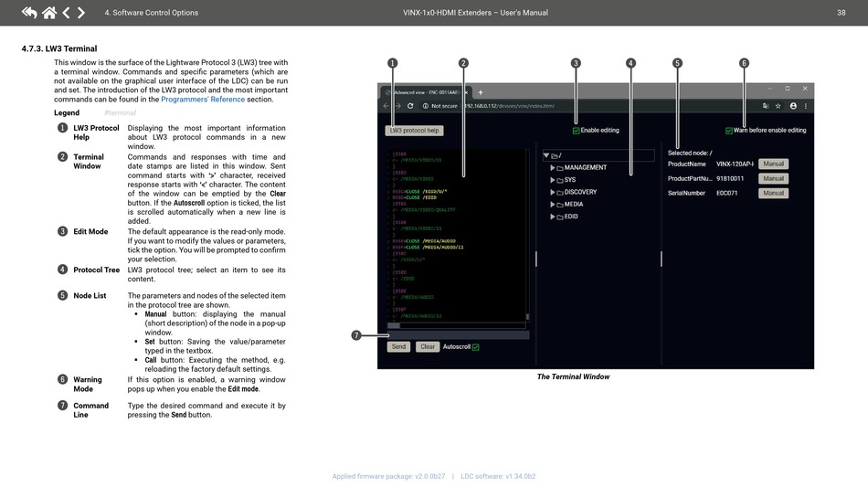Screen dimensions: 868x487
Task: Click the browser address bar URL
Action: click(x=509, y=106)
